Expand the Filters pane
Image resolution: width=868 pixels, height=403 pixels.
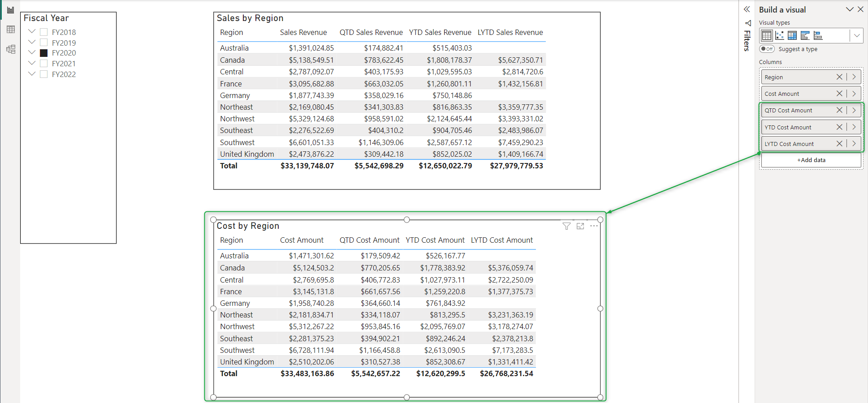click(x=747, y=9)
